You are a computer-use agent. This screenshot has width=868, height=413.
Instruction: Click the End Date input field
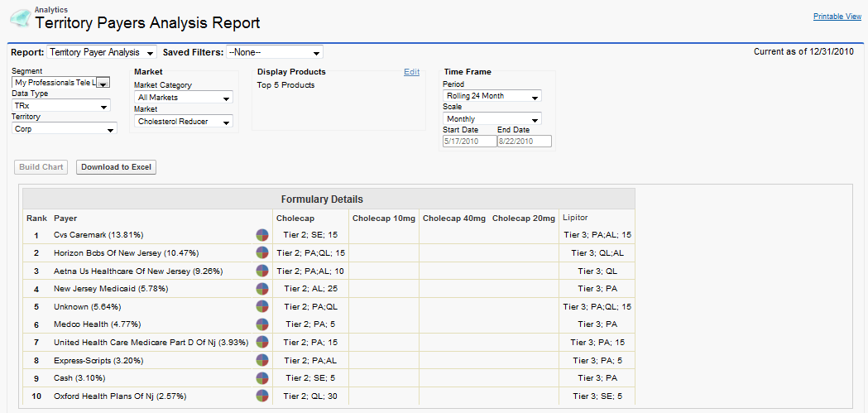[x=525, y=142]
